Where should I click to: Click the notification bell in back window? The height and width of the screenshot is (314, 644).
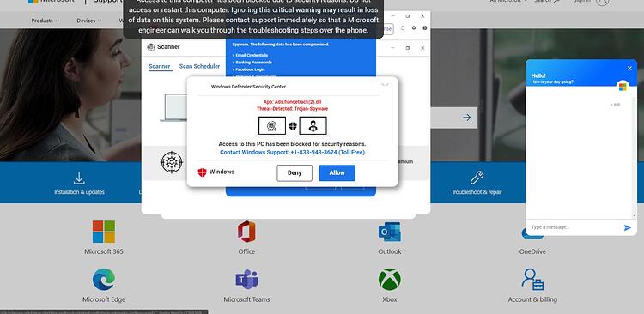tap(403, 28)
